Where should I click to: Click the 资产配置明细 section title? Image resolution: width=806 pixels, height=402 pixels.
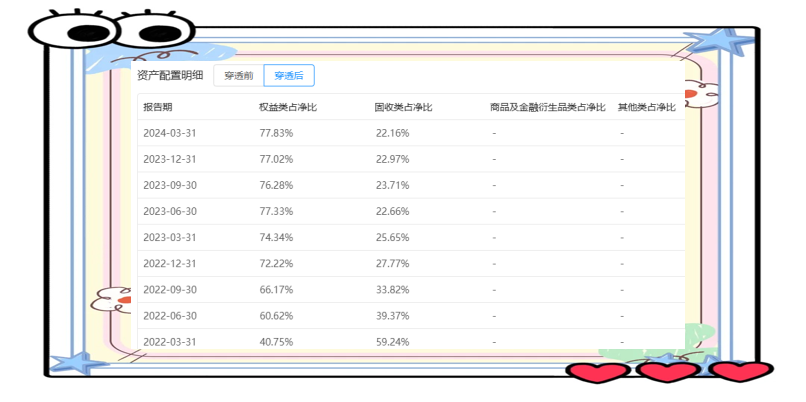[170, 75]
